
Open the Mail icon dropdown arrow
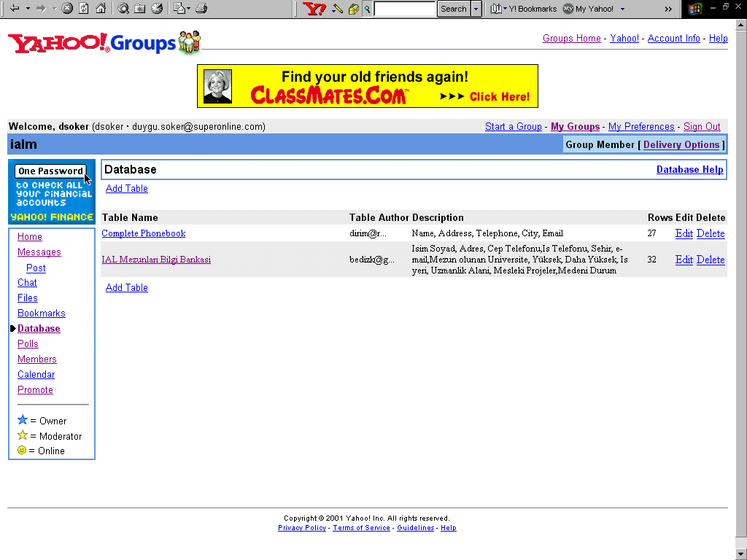(189, 9)
